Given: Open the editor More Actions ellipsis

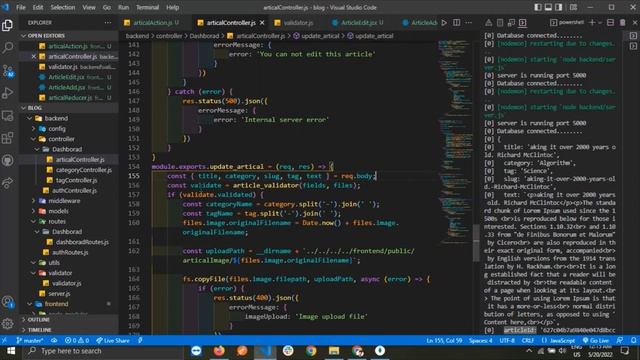Looking at the screenshot, I should (x=469, y=22).
